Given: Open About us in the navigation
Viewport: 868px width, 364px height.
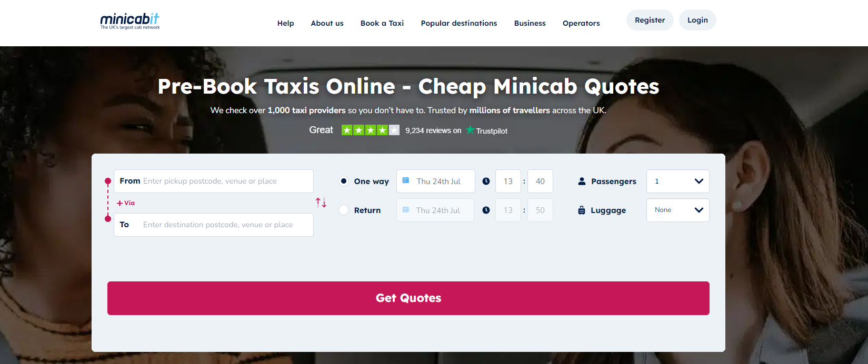Looking at the screenshot, I should tap(327, 23).
